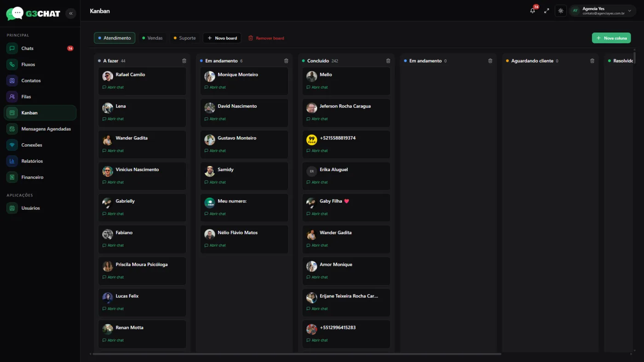Click Abrir chat under Mello
This screenshot has width=644, height=362.
(317, 87)
